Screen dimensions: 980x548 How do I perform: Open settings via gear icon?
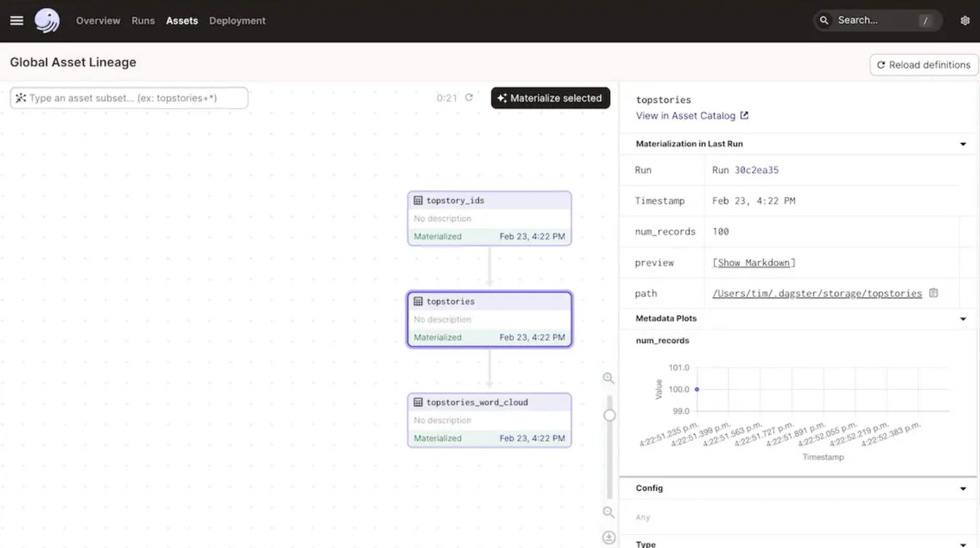[x=965, y=21]
